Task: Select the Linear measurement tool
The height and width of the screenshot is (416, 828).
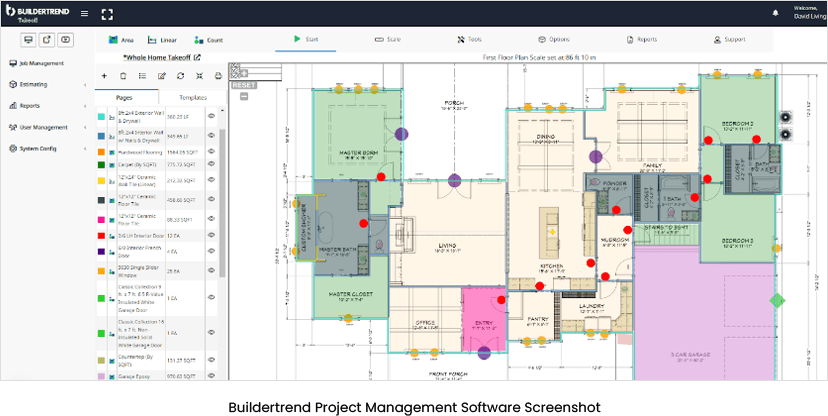Action: (x=162, y=40)
